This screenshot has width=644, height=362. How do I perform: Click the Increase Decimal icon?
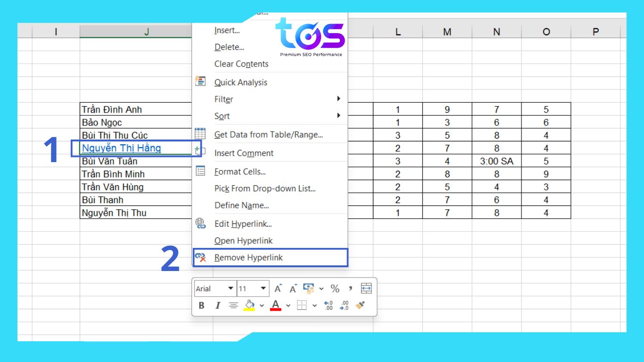pos(329,305)
